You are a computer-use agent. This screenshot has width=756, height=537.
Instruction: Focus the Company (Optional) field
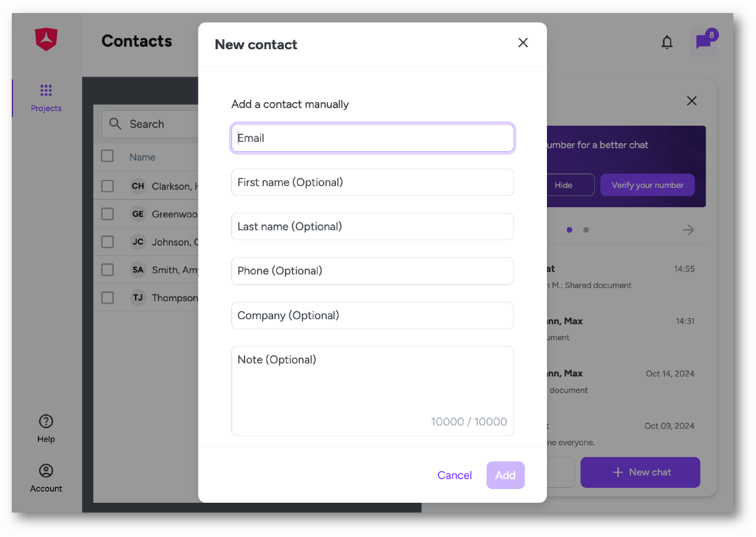tap(373, 315)
